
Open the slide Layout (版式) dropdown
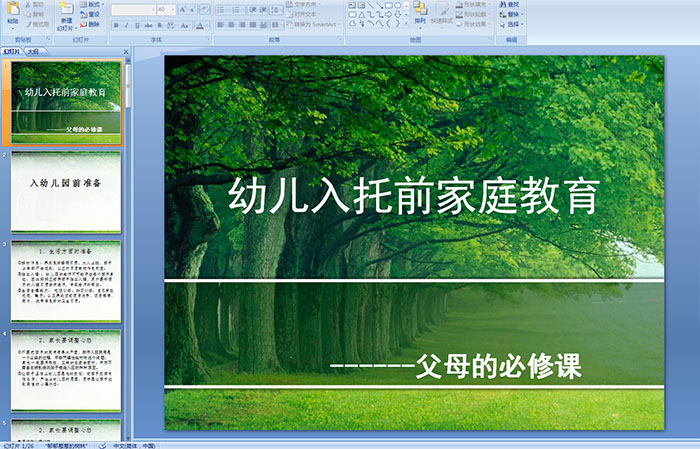(x=92, y=4)
